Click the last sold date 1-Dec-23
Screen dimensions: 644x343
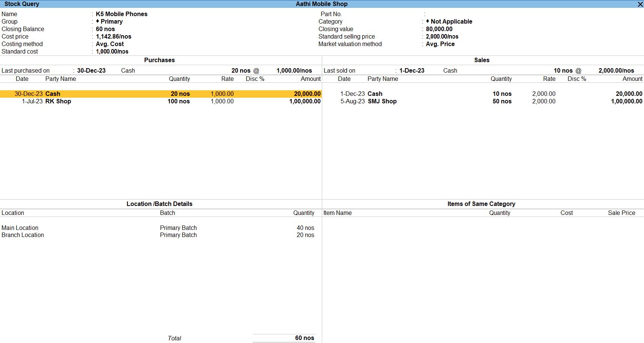pyautogui.click(x=412, y=70)
